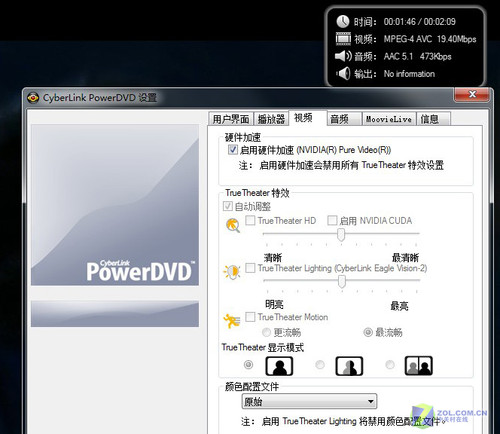The height and width of the screenshot is (434, 500).
Task: Switch to the 音频 tab
Action: pyautogui.click(x=344, y=119)
